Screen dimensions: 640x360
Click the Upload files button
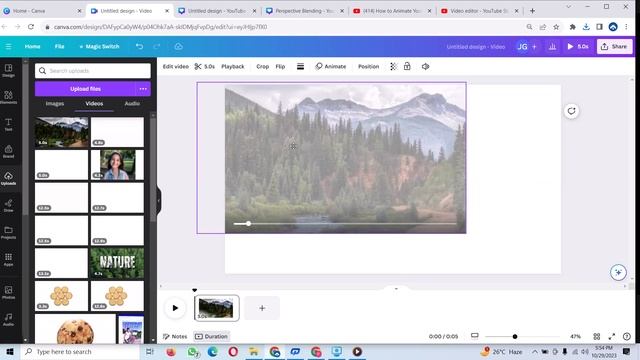pyautogui.click(x=85, y=89)
